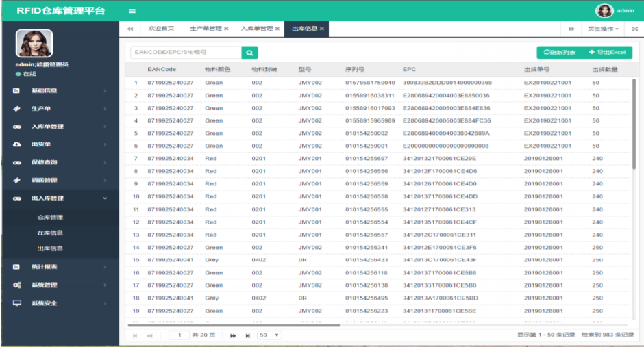The width and height of the screenshot is (644, 347).
Task: Switch to the 欢迎首页 tab
Action: pyautogui.click(x=161, y=29)
